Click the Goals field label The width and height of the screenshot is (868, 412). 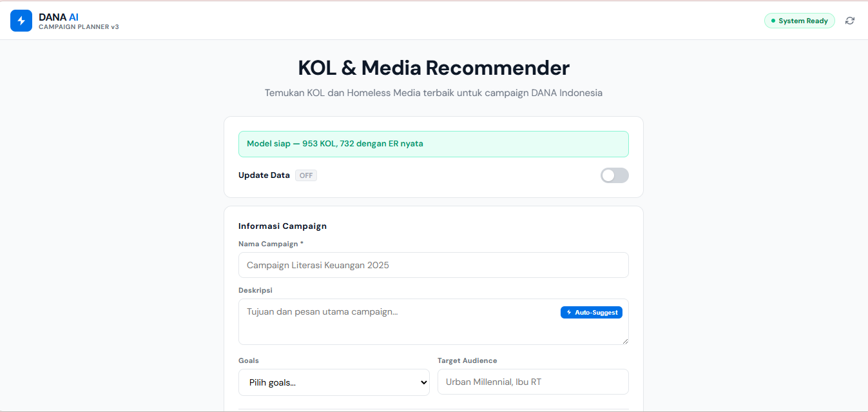click(x=249, y=360)
